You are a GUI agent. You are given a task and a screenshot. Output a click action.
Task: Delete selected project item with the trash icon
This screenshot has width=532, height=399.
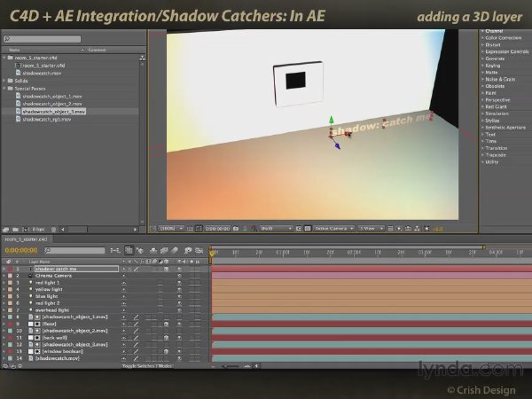coord(53,230)
